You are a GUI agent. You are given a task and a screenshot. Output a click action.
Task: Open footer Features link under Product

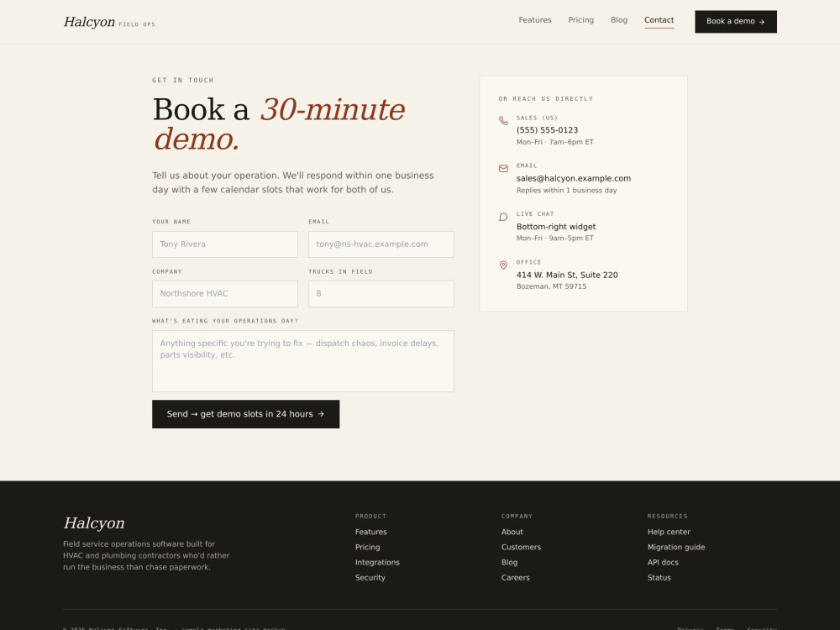(x=370, y=532)
